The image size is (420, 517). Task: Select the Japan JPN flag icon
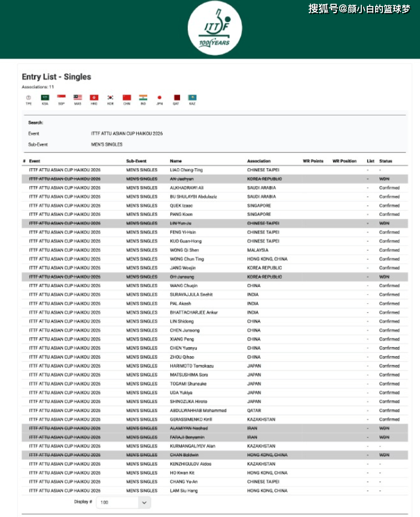tap(159, 98)
